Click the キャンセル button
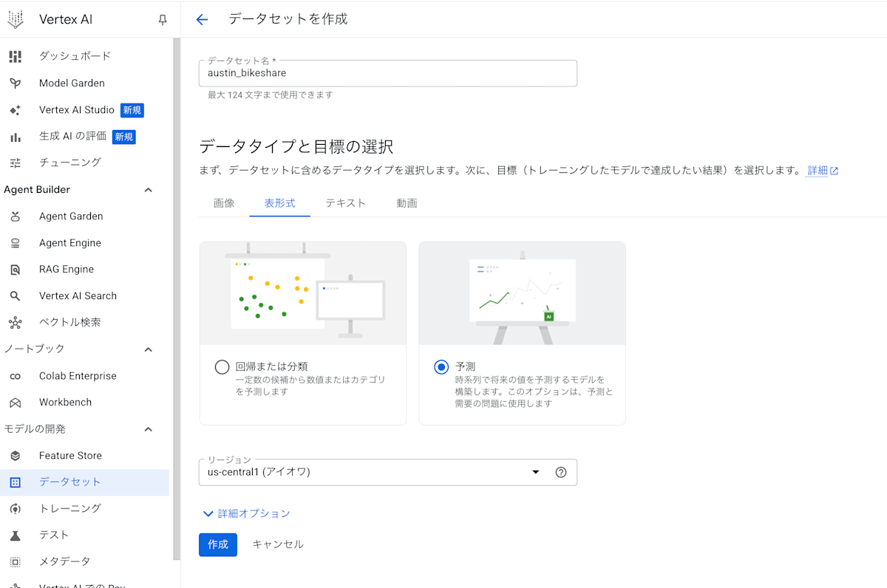 [x=278, y=544]
